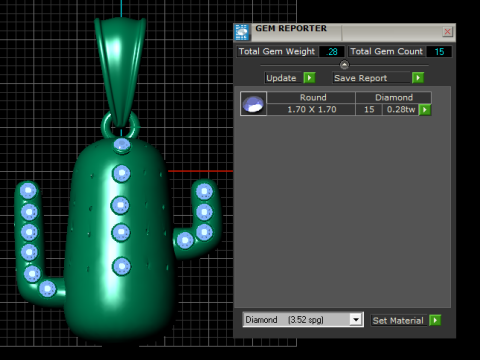Collapse the panel with the round arrow toggle
The height and width of the screenshot is (360, 480).
344,65
